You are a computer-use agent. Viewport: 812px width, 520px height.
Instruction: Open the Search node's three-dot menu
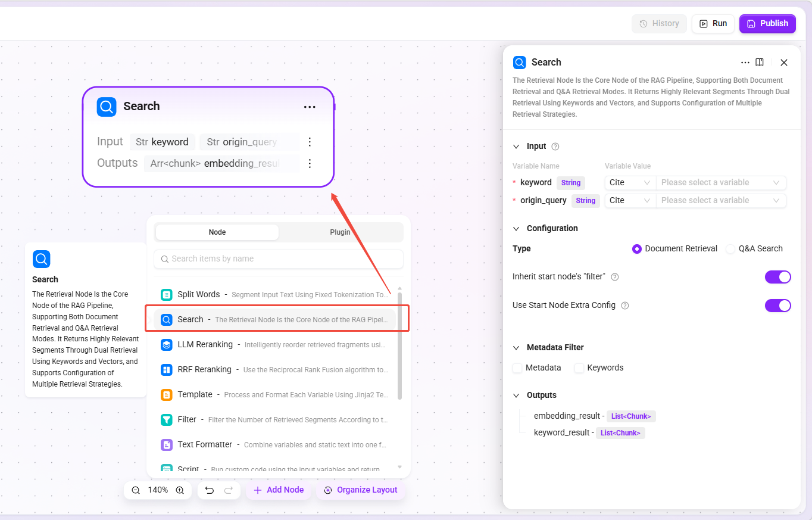pyautogui.click(x=310, y=107)
